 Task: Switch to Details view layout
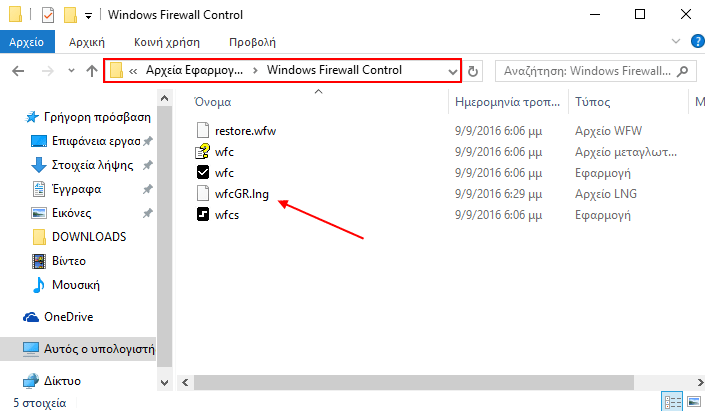pos(673,402)
